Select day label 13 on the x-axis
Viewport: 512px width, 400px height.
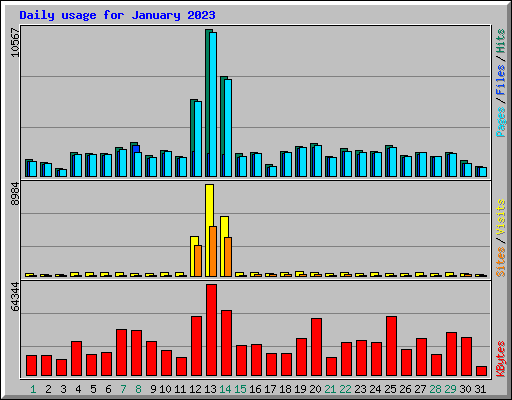pyautogui.click(x=210, y=389)
